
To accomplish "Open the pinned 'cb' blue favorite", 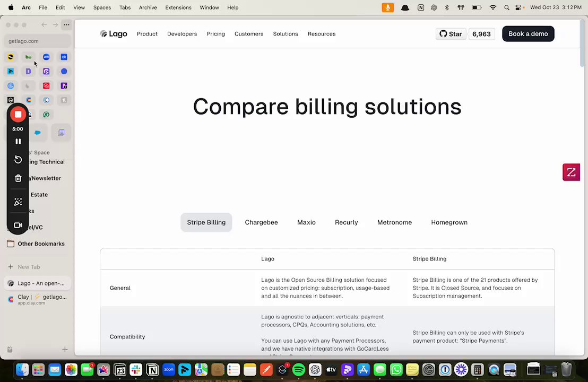I will tap(64, 57).
